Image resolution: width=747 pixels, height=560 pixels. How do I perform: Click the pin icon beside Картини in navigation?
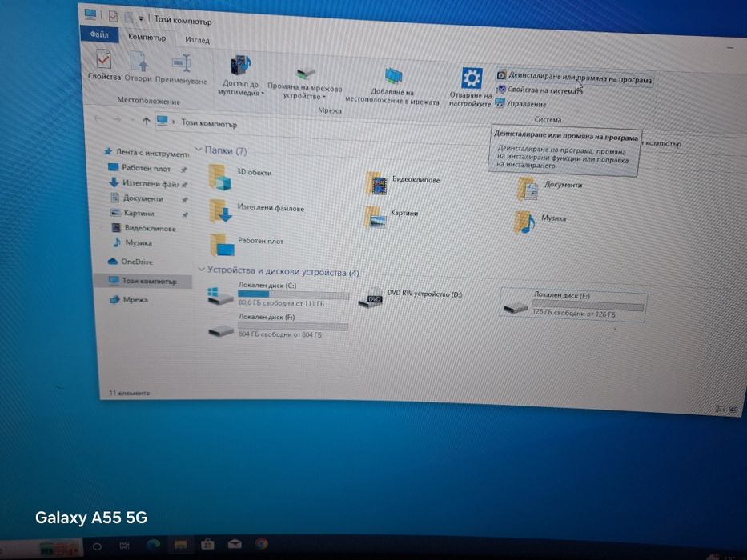click(185, 214)
